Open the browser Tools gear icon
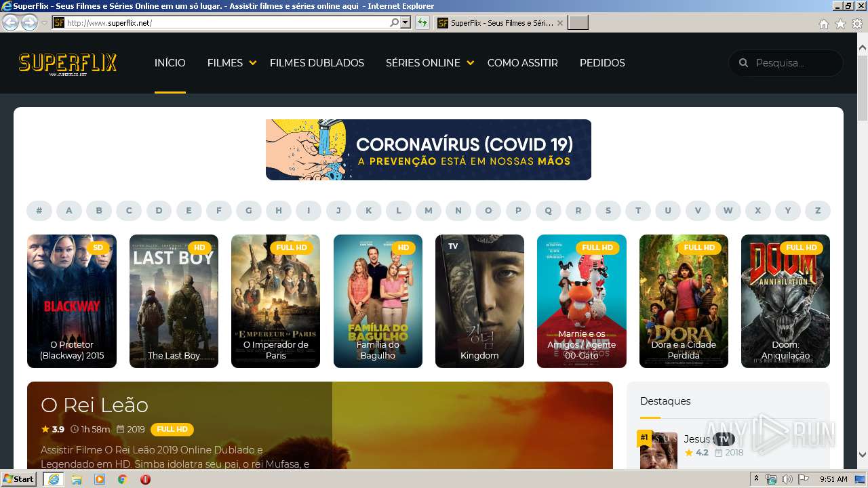 point(857,24)
